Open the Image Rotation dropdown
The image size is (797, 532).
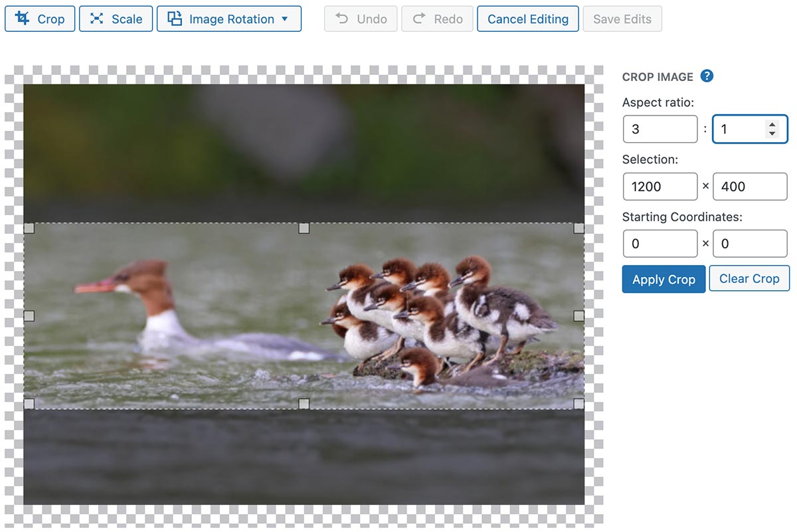click(x=286, y=19)
